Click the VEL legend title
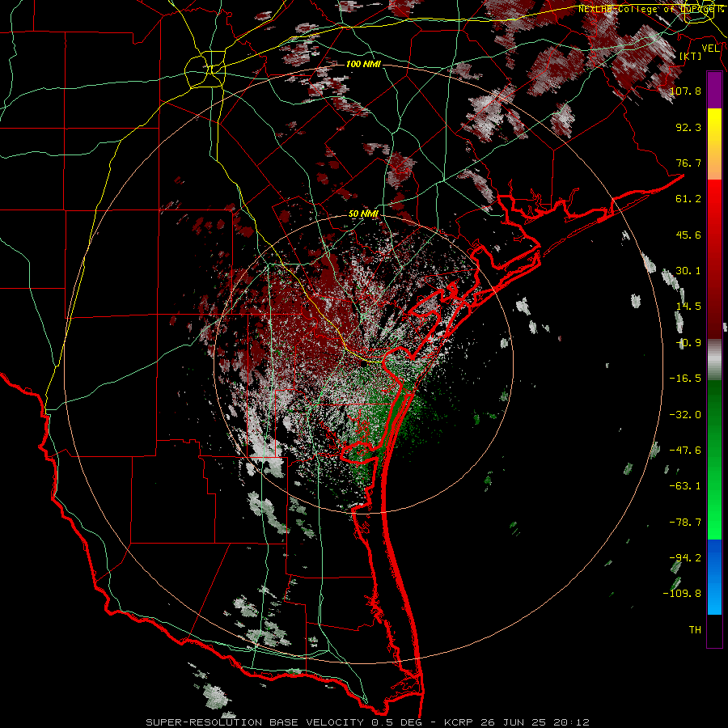 click(710, 49)
